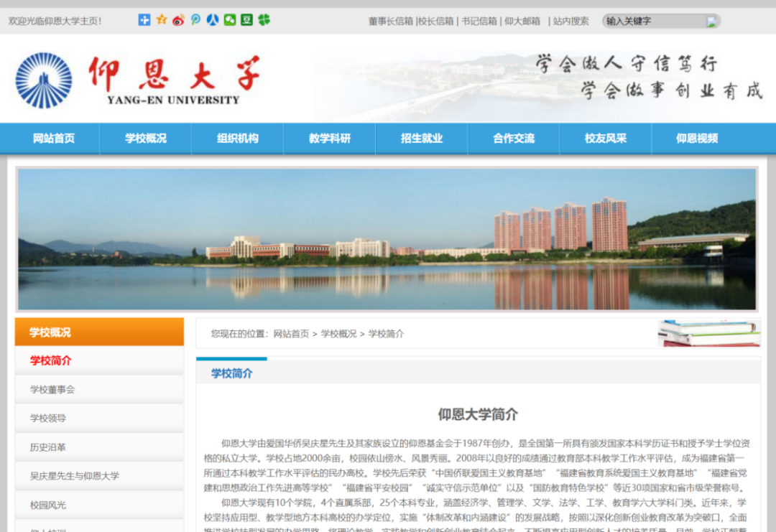
Task: Click the search submit icon
Action: click(x=711, y=22)
